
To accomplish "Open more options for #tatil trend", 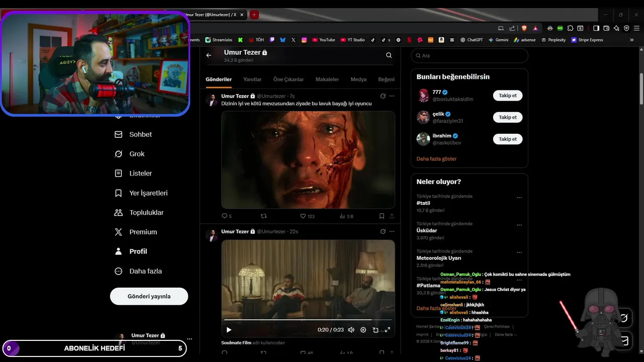I will coord(519,198).
